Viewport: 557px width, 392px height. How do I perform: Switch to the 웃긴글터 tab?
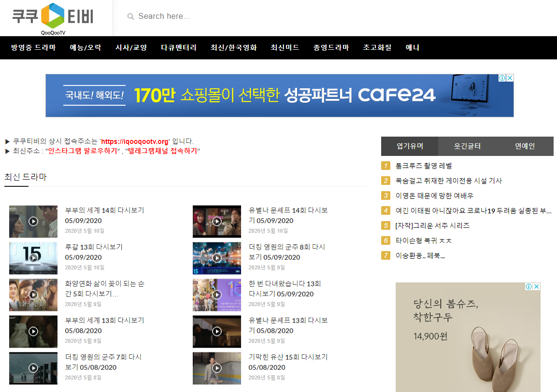pyautogui.click(x=467, y=146)
